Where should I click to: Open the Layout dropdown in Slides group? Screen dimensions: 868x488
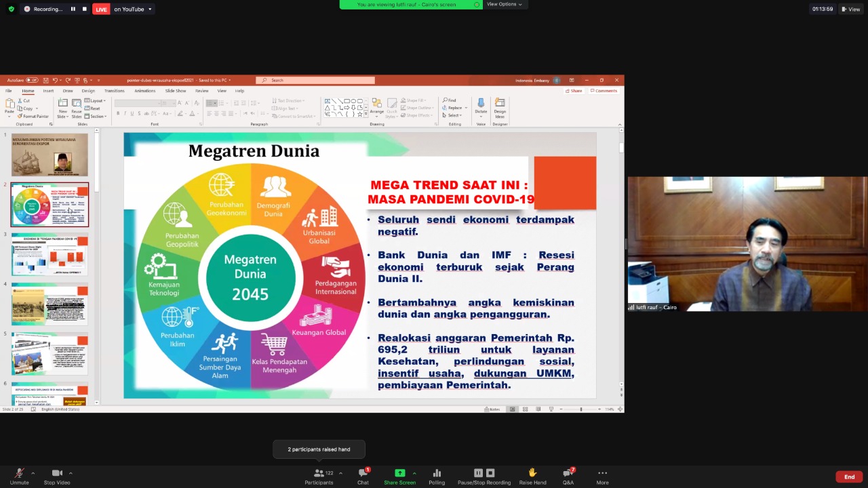(98, 100)
